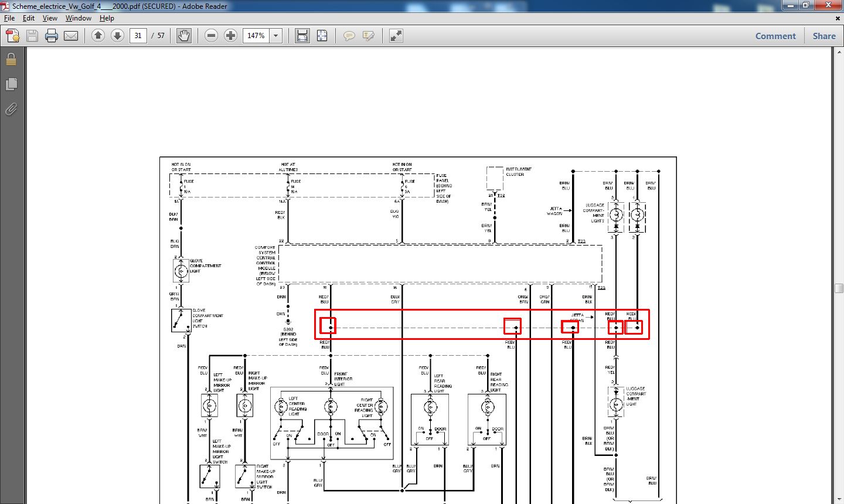This screenshot has height=504, width=844.
Task: Click the 'COMFORT SYSTEM CENTRAL CONTROL MODULE' label
Action: (266, 266)
